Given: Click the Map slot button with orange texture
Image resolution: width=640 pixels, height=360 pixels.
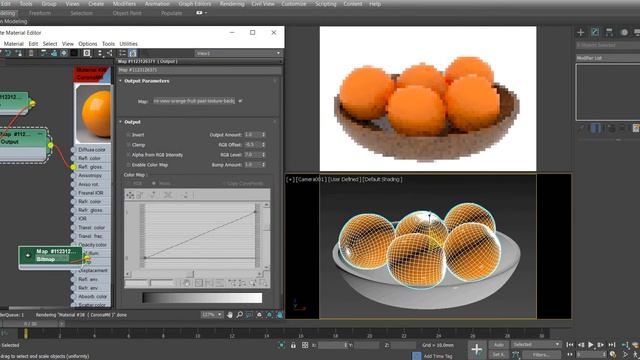Looking at the screenshot, I should 194,101.
